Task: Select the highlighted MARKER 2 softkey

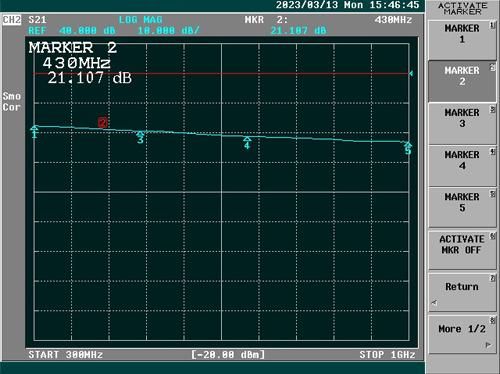Action: (x=462, y=81)
